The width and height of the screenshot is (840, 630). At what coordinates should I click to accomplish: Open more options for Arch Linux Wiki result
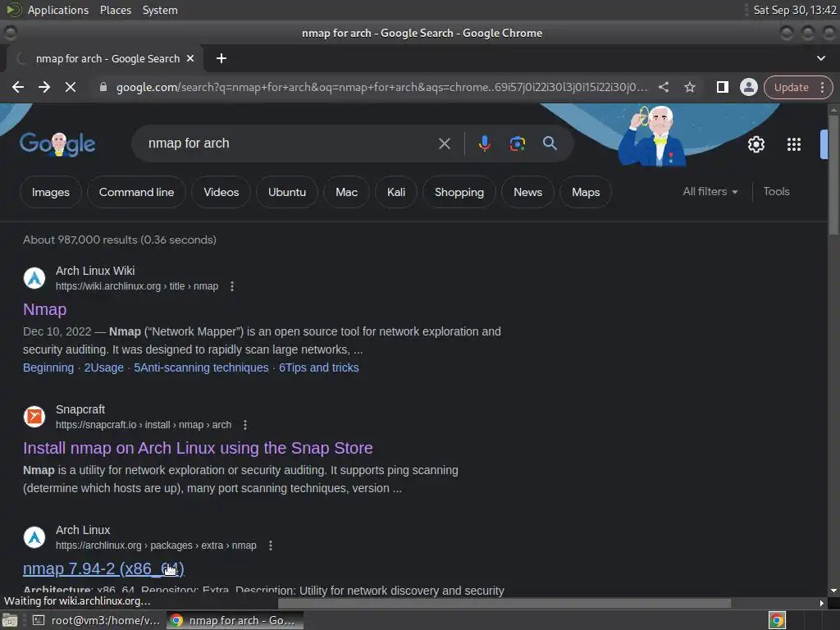pyautogui.click(x=232, y=286)
